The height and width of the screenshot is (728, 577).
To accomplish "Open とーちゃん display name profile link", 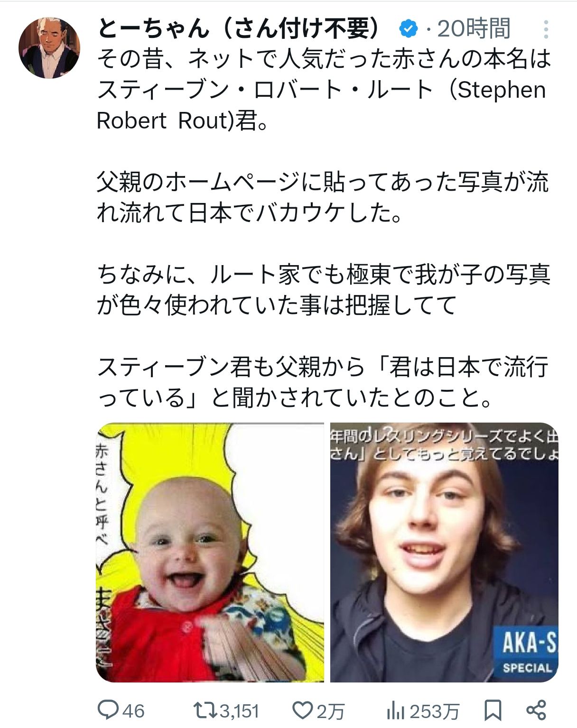I will pos(239,28).
